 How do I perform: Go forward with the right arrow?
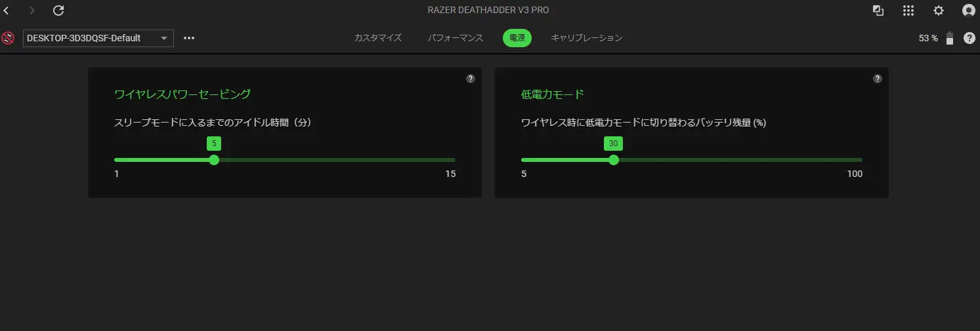click(x=32, y=10)
